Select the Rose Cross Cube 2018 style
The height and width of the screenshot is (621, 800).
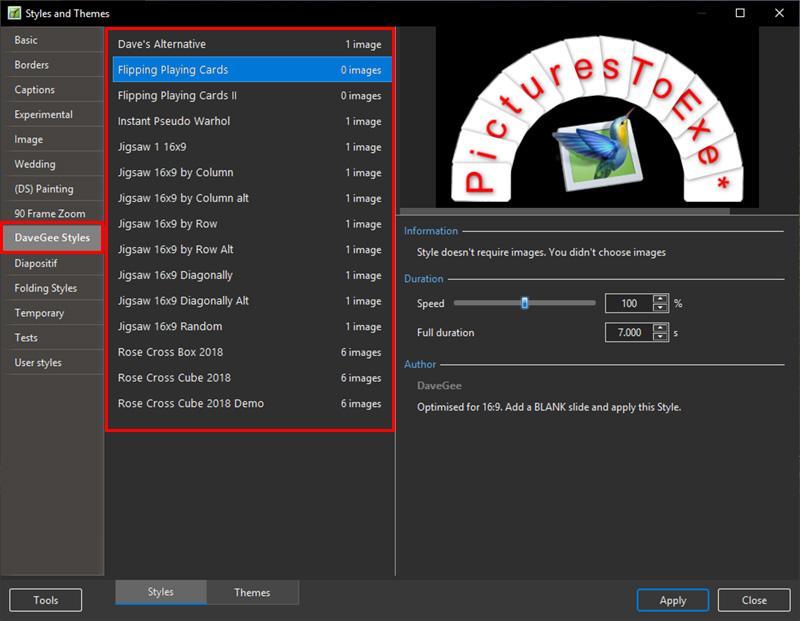(x=252, y=378)
